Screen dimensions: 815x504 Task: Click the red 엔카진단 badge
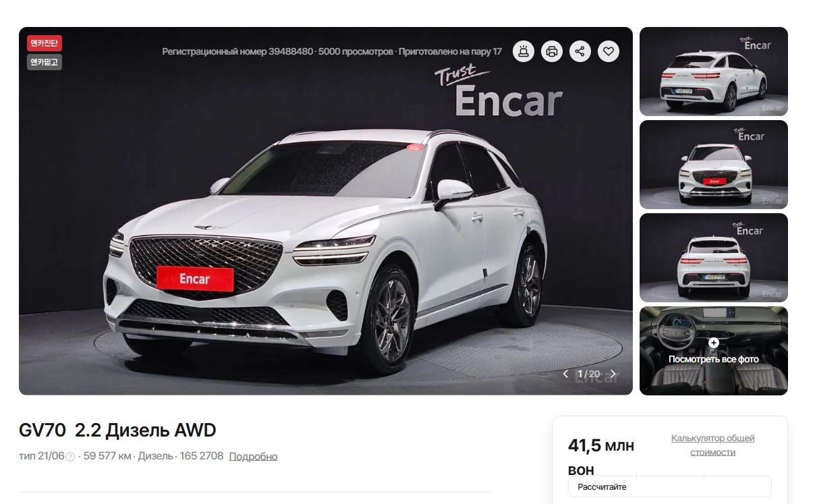[45, 44]
